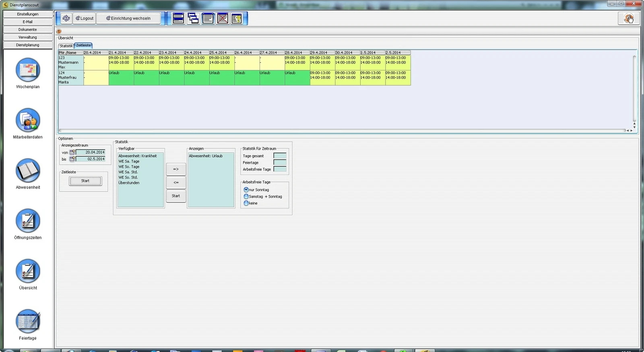Select 'keine' arbeitsfreie Tage option

(x=246, y=203)
